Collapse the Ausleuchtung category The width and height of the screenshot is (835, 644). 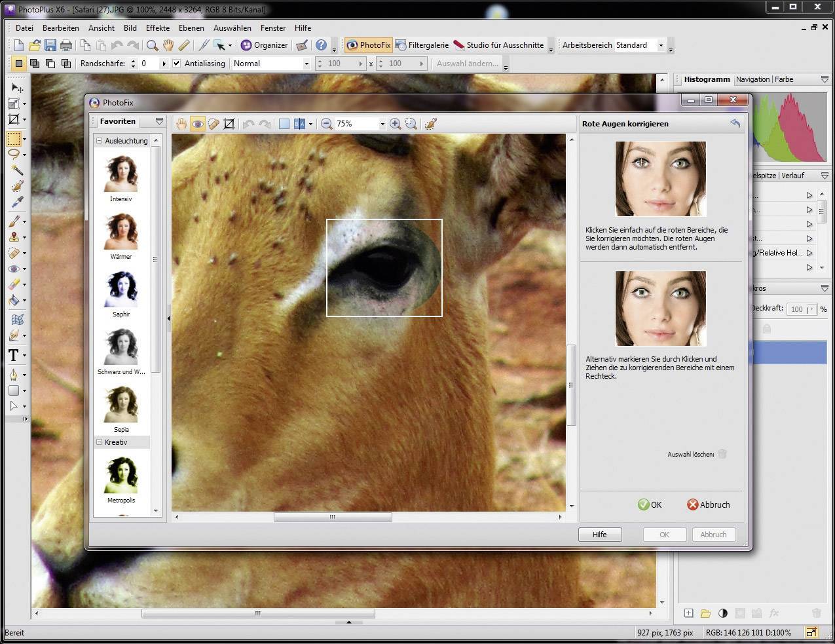[x=100, y=141]
